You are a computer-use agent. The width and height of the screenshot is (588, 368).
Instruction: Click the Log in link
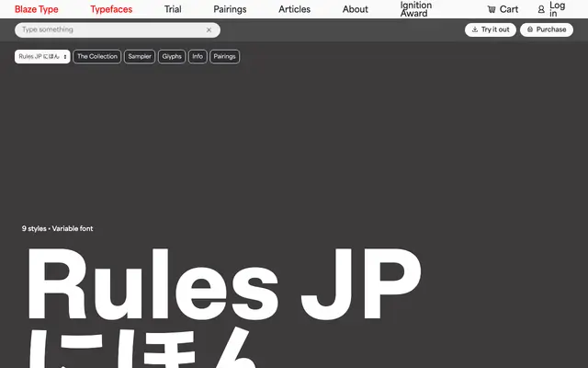[551, 9]
